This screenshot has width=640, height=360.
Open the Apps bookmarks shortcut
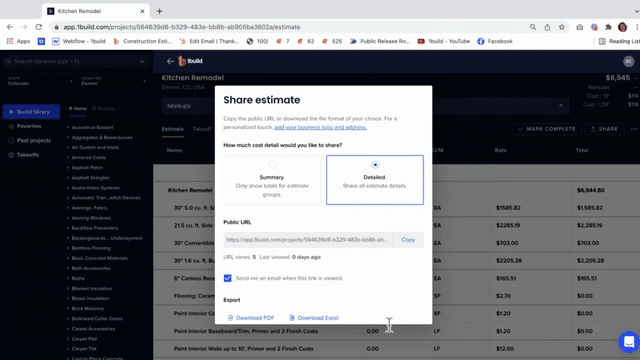point(18,41)
